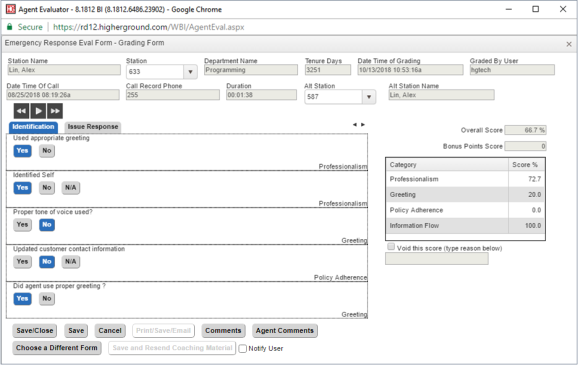Click the Bonus Points Score field
Screen dimensions: 578x365
(x=525, y=146)
